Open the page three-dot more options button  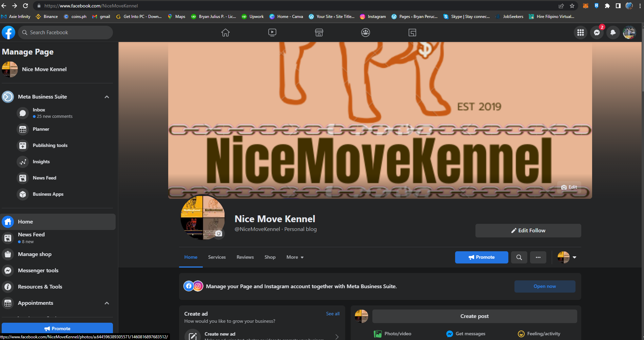pos(538,257)
